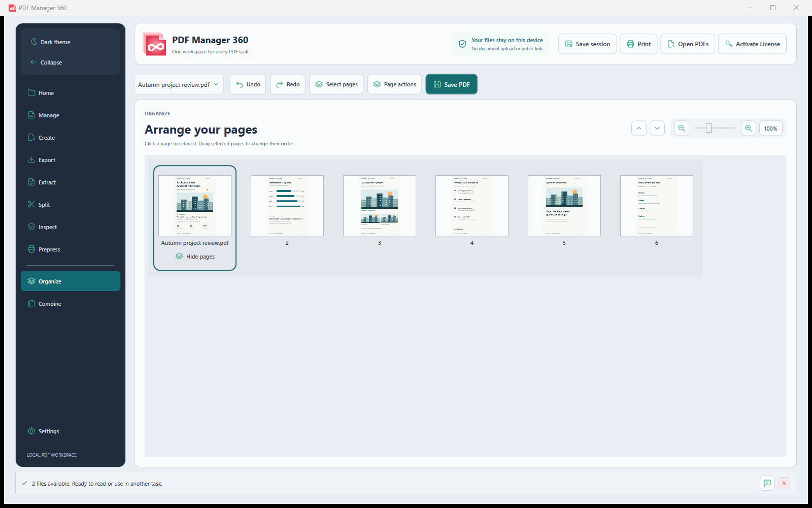Image resolution: width=812 pixels, height=508 pixels.
Task: Click the status bar message icon
Action: [x=767, y=483]
